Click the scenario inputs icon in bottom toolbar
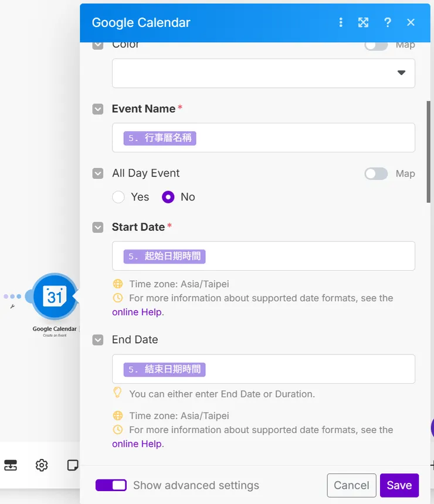Screen dimensions: 434x504 point(11,465)
